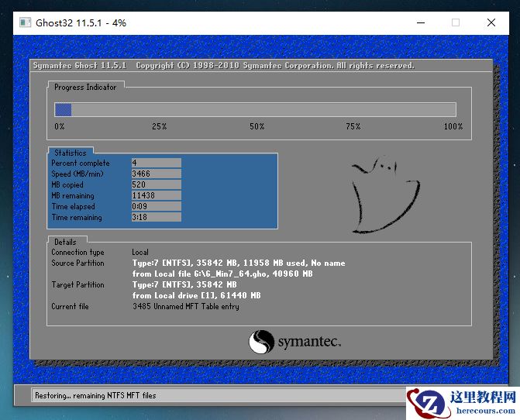Select the Time remaining value field
The width and height of the screenshot is (520, 420).
point(156,217)
